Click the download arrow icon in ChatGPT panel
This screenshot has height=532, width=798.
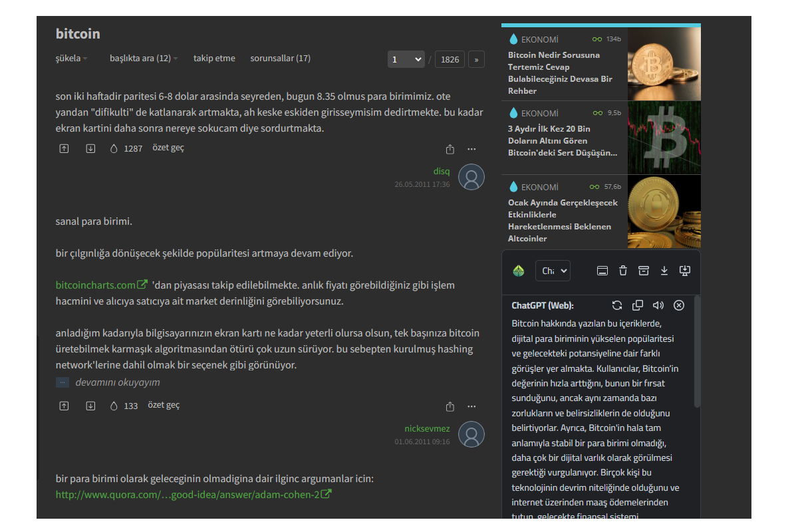tap(664, 271)
